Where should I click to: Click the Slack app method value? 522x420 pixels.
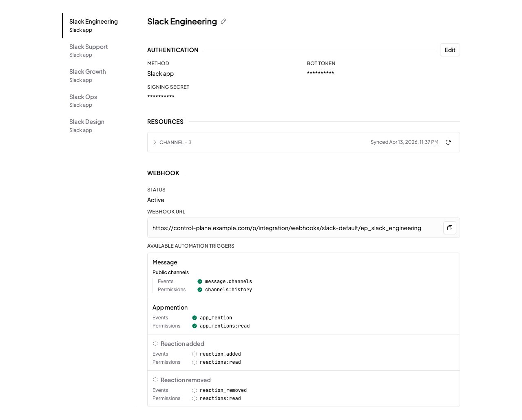[160, 74]
